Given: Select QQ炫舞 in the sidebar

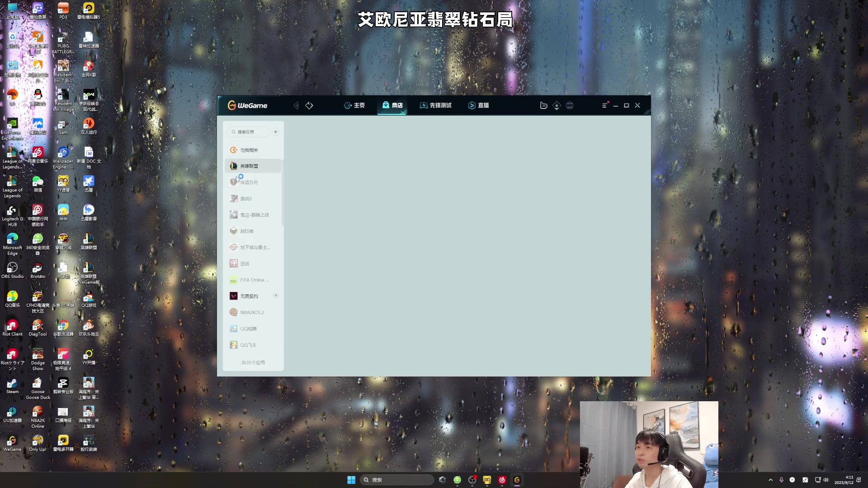Looking at the screenshot, I should tap(253, 328).
